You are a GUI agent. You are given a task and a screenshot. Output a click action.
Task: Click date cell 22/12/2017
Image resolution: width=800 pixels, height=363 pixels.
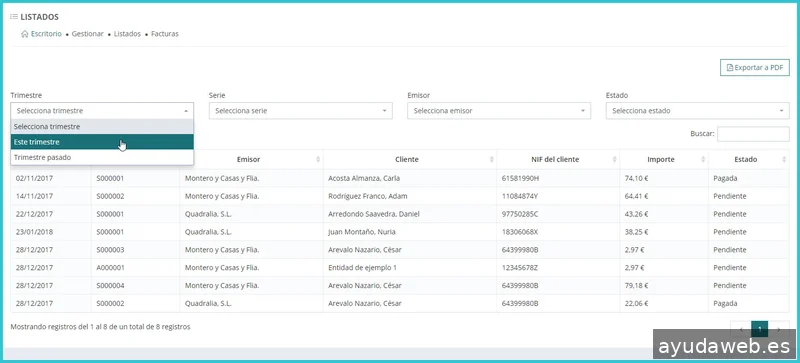(35, 214)
